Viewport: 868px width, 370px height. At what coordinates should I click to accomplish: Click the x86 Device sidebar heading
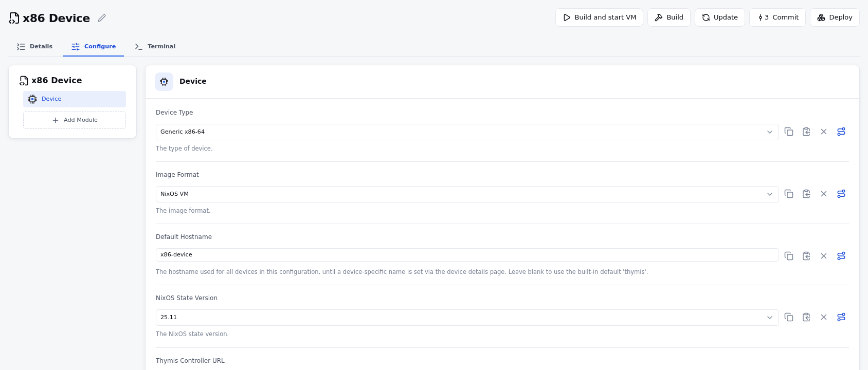click(x=57, y=81)
